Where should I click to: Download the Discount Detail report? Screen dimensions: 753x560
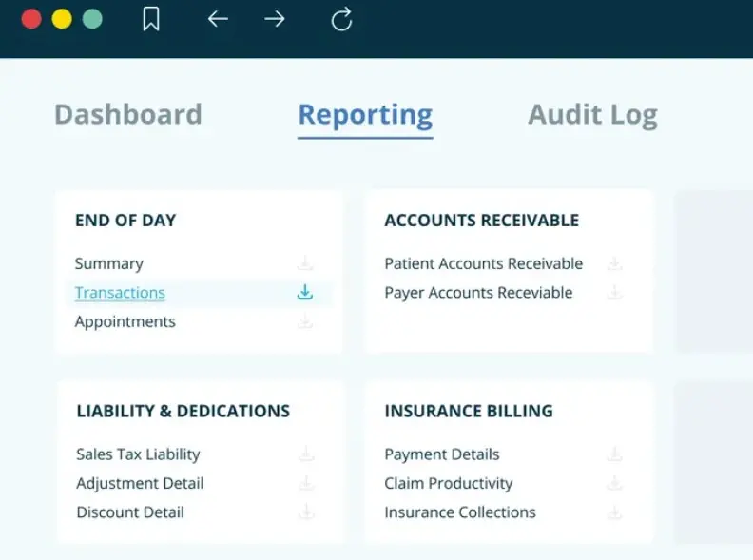(306, 512)
